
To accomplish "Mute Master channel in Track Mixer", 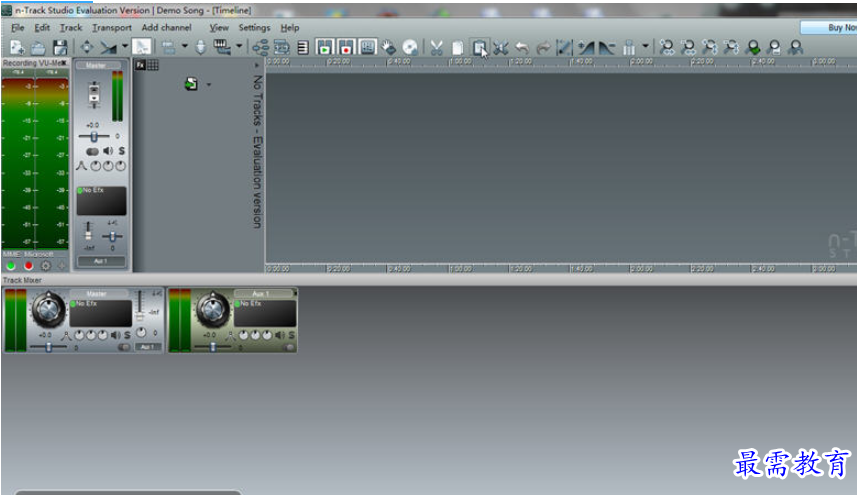I will point(115,334).
